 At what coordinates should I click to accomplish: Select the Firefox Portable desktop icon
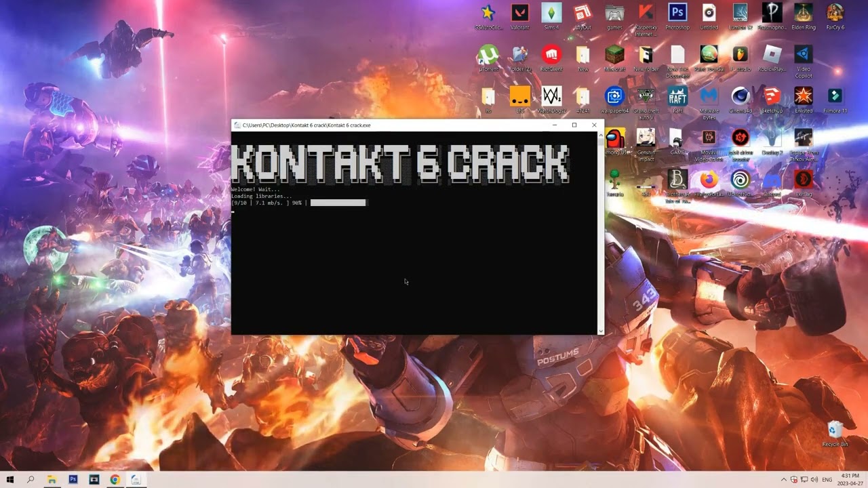pos(709,183)
